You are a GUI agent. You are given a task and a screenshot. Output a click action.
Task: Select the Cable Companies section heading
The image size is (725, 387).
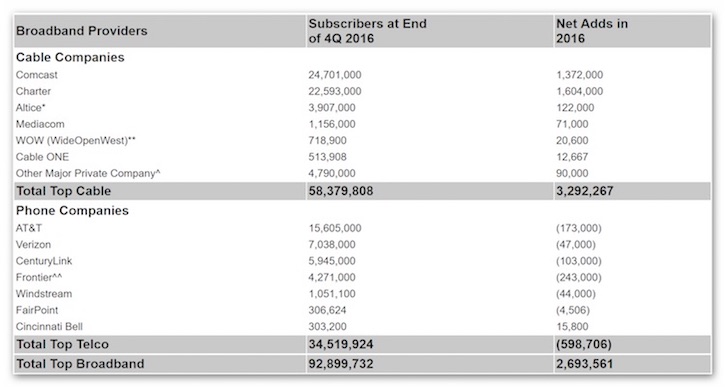coord(70,57)
